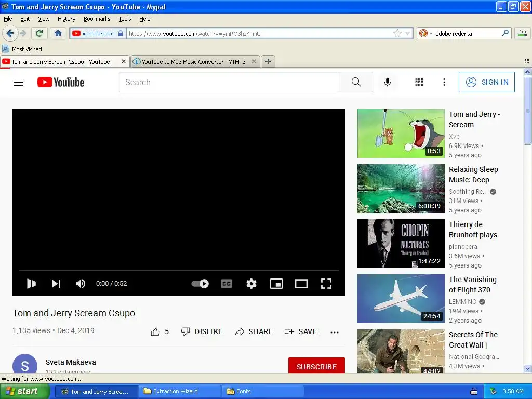
Task: Focus the YouTube Search field
Action: point(229,82)
